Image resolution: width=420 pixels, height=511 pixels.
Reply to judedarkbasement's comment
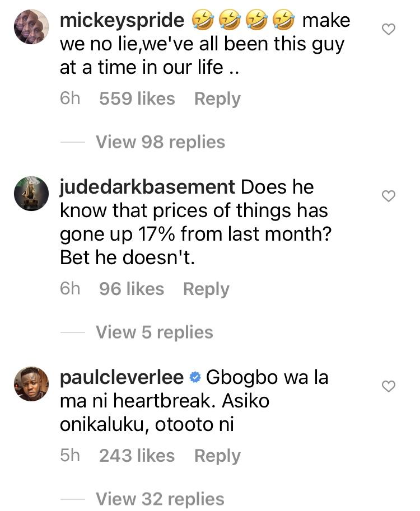pyautogui.click(x=206, y=289)
